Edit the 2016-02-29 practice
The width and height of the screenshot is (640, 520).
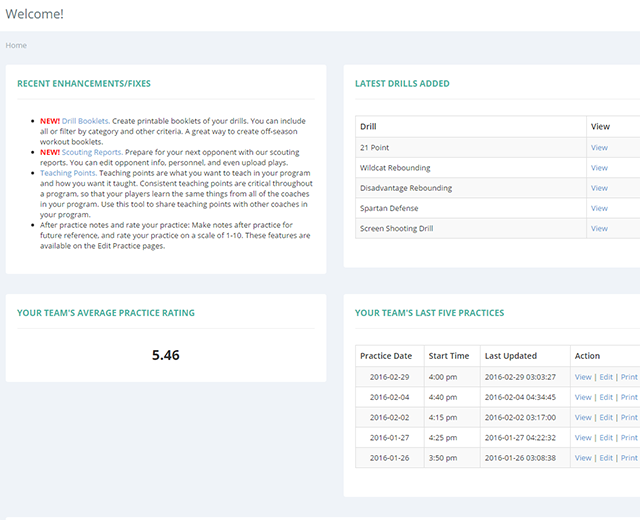(606, 377)
